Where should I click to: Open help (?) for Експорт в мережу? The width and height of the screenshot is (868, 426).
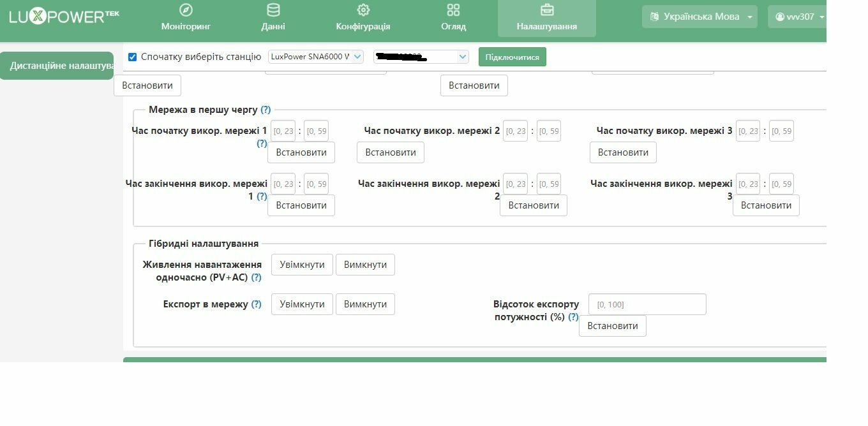256,304
